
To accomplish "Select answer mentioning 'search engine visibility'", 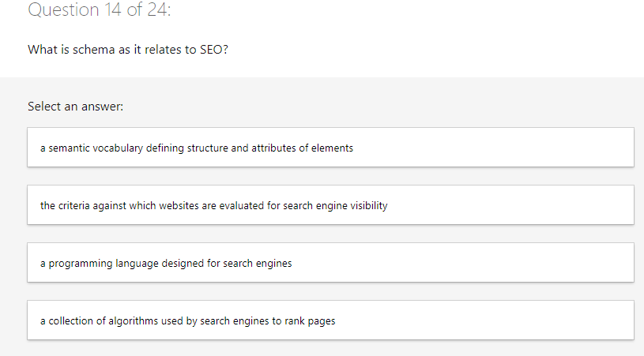I will coord(214,205).
